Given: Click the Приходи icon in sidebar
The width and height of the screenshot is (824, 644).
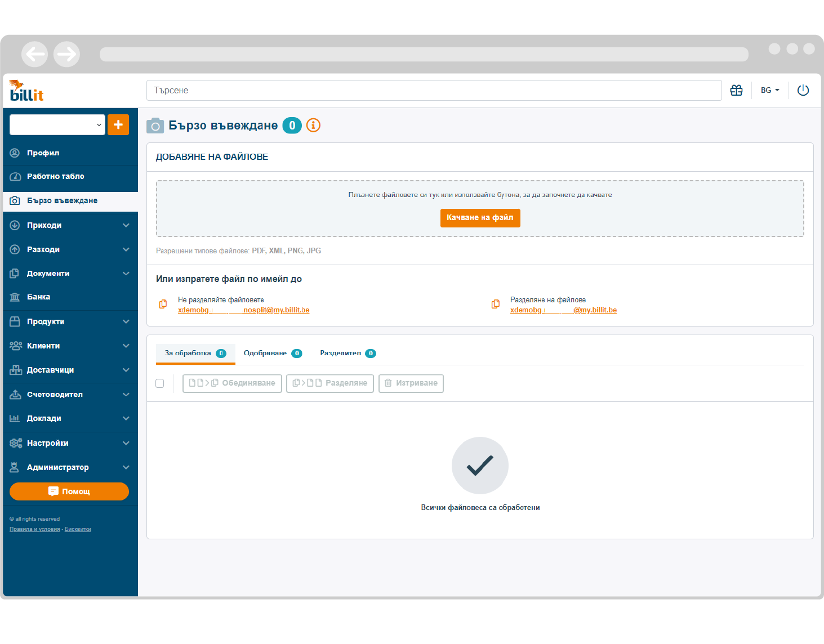Looking at the screenshot, I should 15,225.
